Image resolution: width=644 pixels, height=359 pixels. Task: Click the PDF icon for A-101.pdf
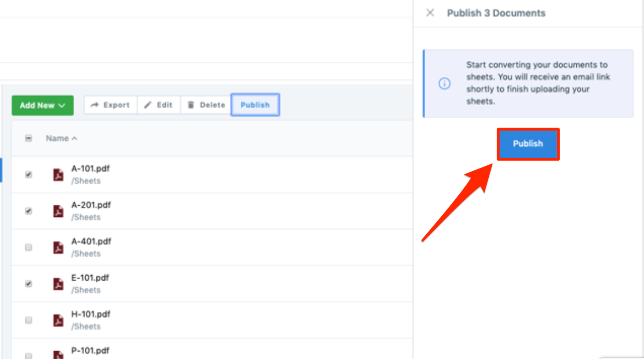(x=58, y=175)
